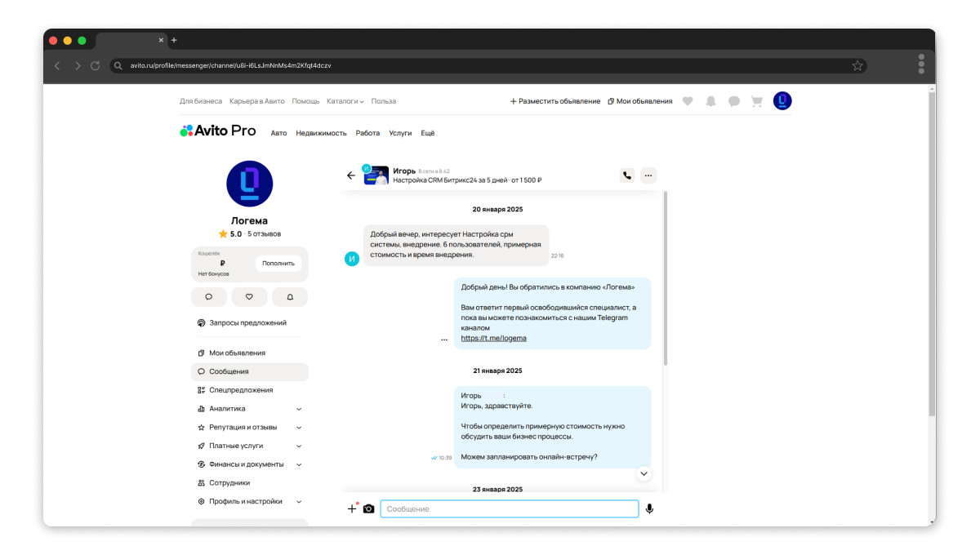Click sidebar chat bubble quick button

tap(209, 296)
